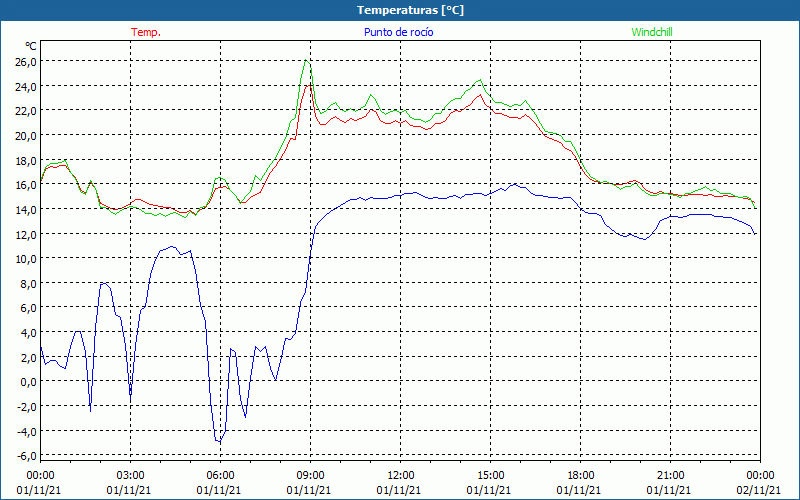Click the 12:00 time label
Screen dimensions: 800x500
coord(401,476)
